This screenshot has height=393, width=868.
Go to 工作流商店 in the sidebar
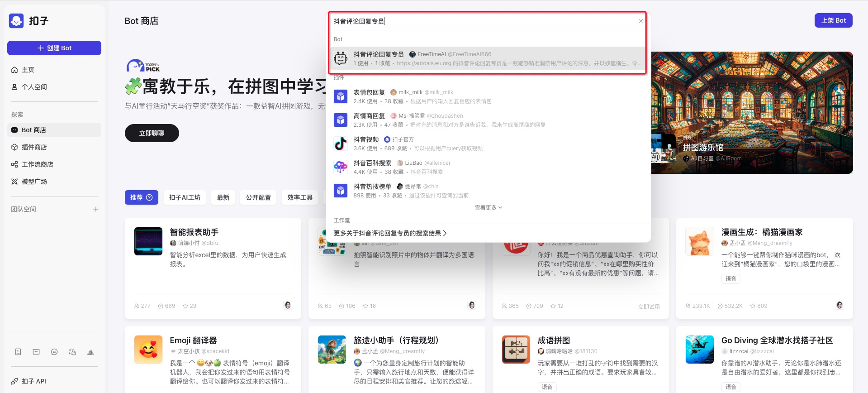(38, 164)
